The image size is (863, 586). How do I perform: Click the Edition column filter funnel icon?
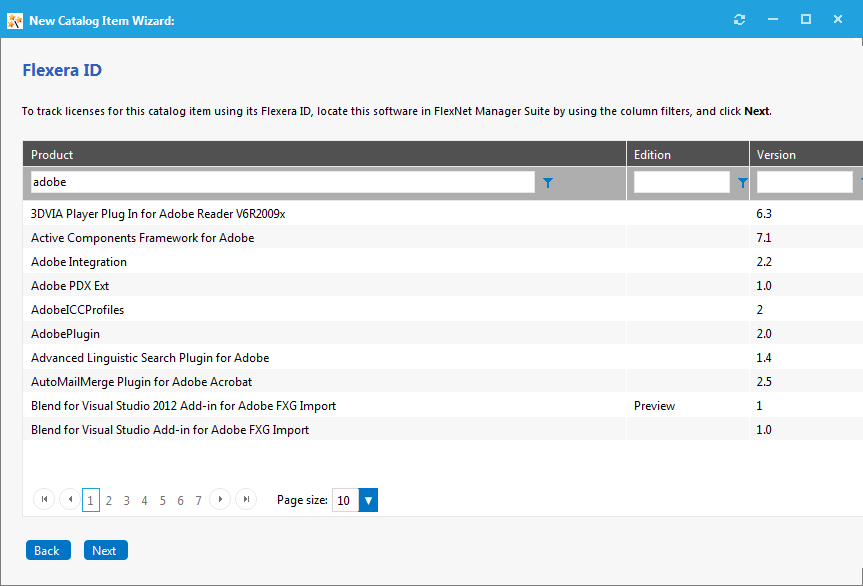pyautogui.click(x=741, y=182)
